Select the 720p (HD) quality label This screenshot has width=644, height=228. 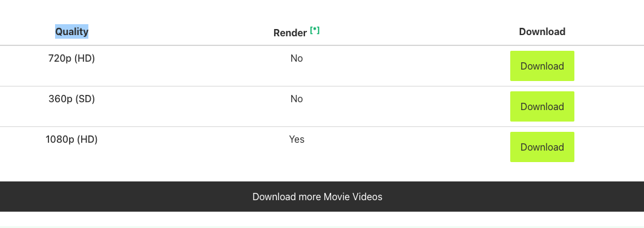(71, 59)
